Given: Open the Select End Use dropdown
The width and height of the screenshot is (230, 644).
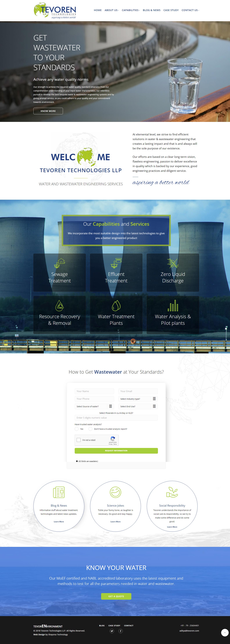Looking at the screenshot, I should (138, 406).
